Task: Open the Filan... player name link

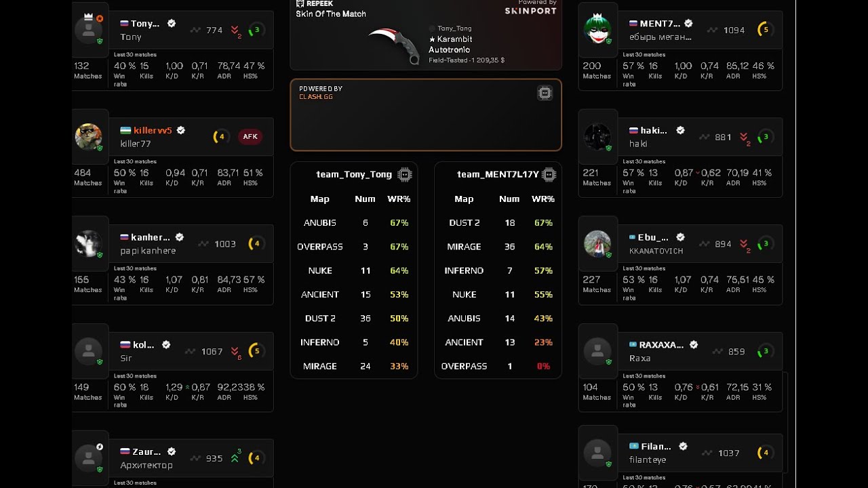Action: [x=656, y=446]
